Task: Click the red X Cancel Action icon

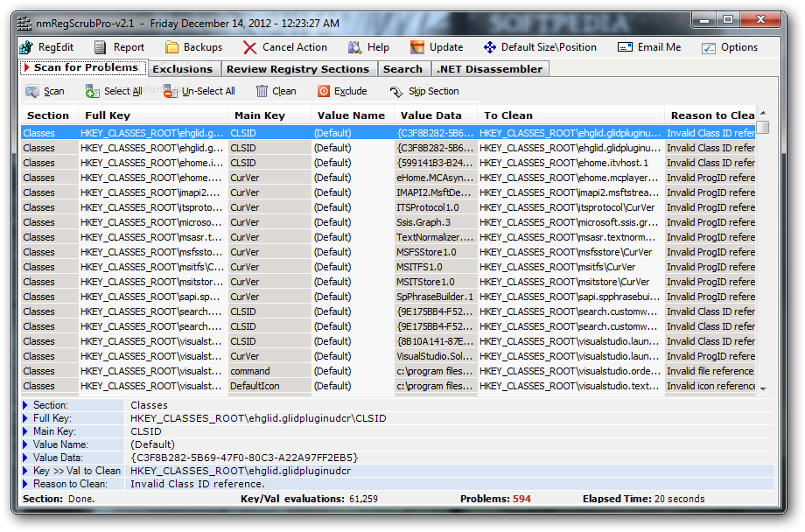Action: point(249,48)
